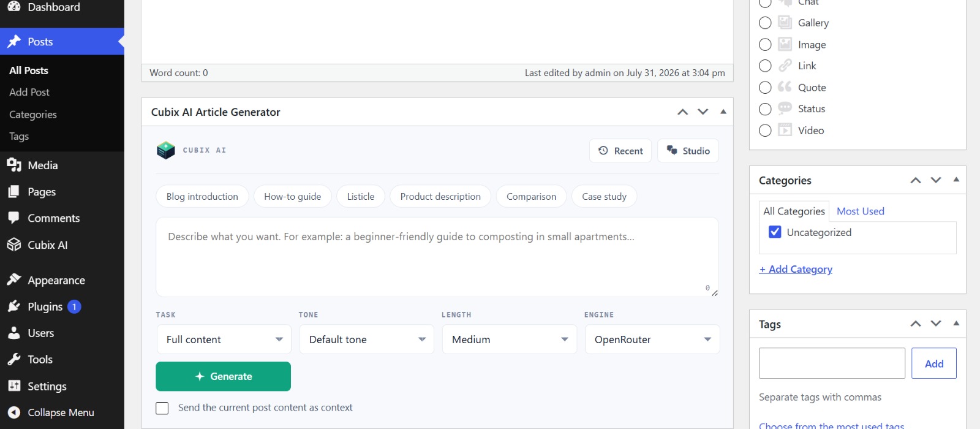The height and width of the screenshot is (429, 980).
Task: Select the Link post format
Action: point(765,66)
